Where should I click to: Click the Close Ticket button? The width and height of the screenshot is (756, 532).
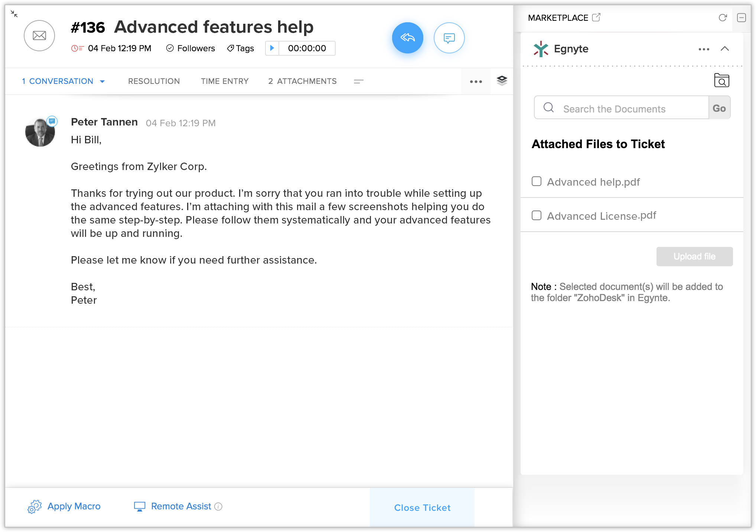coord(422,507)
